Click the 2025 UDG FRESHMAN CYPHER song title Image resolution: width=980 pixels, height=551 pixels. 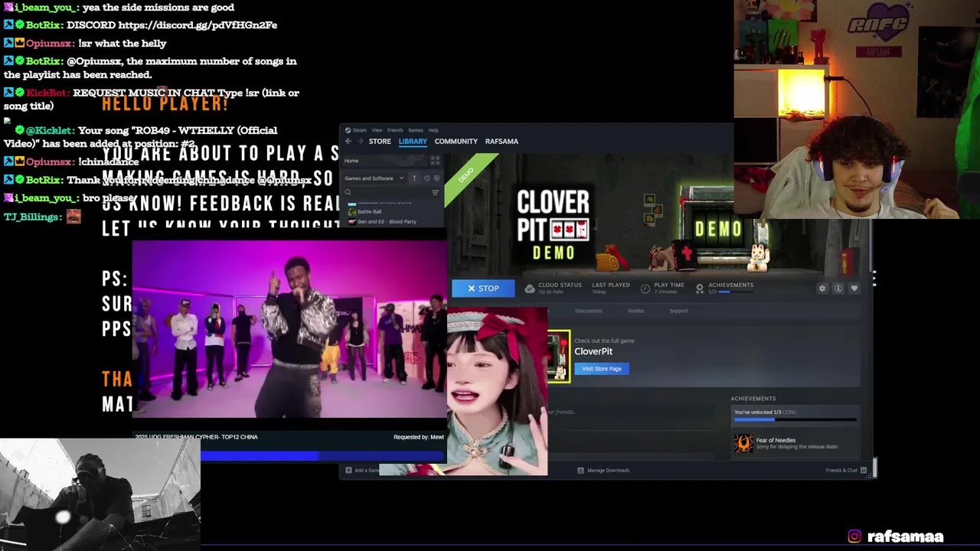[x=196, y=437]
